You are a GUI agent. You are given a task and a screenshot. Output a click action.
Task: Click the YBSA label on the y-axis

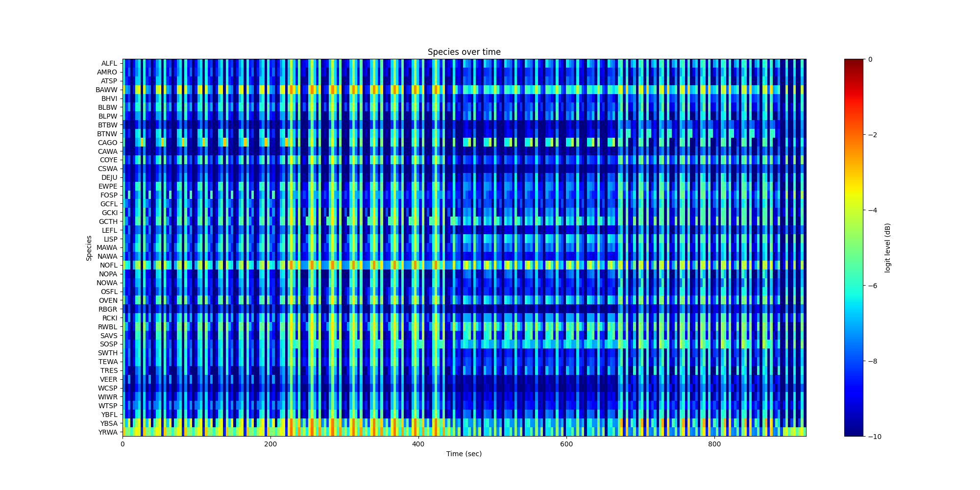(109, 423)
